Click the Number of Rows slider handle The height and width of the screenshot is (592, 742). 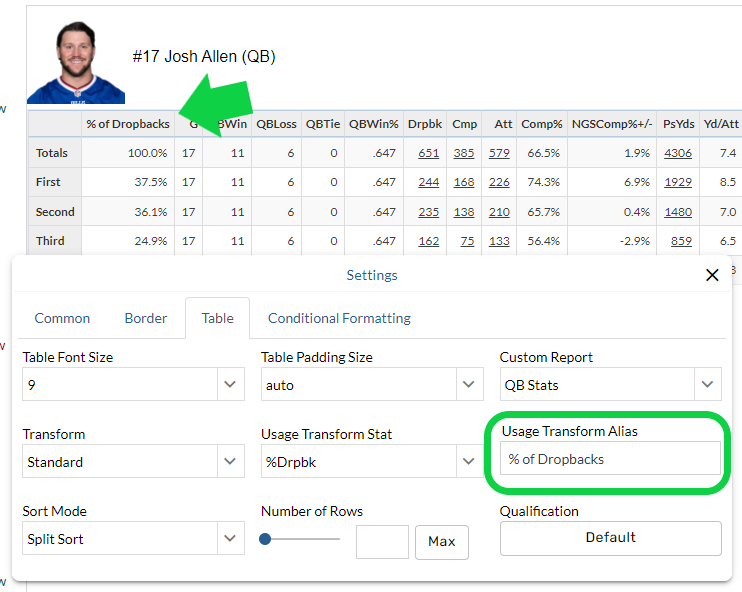[x=266, y=539]
